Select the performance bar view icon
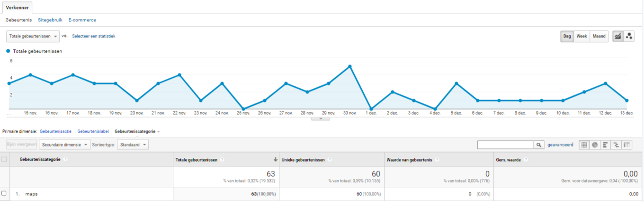Screen dimensions: 644x202 pyautogui.click(x=606, y=145)
